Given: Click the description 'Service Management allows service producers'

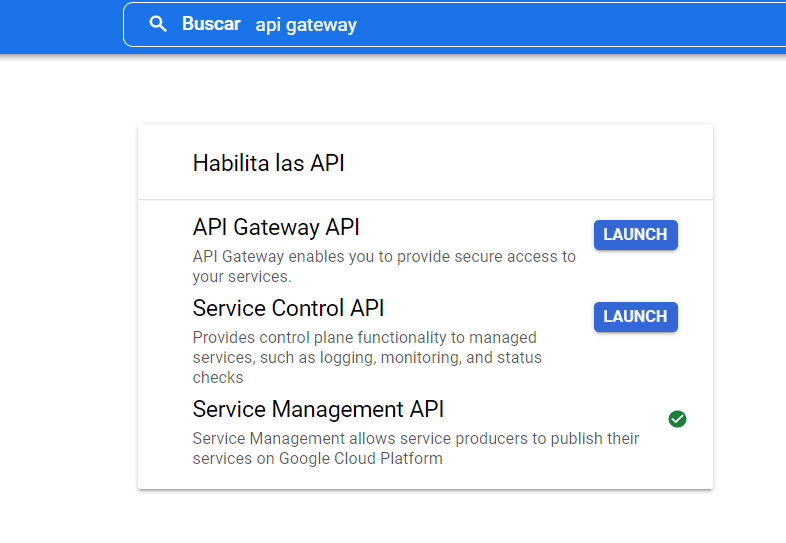Looking at the screenshot, I should click(x=416, y=448).
